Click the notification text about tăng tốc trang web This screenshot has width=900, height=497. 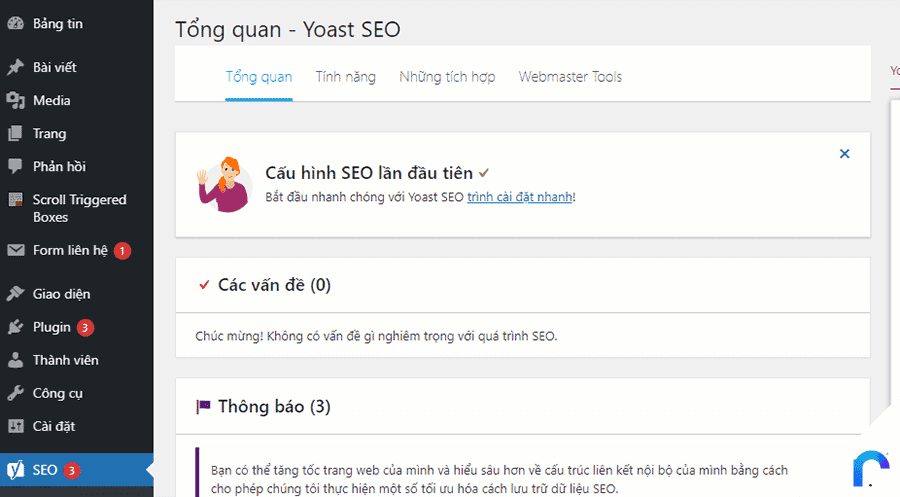[499, 480]
